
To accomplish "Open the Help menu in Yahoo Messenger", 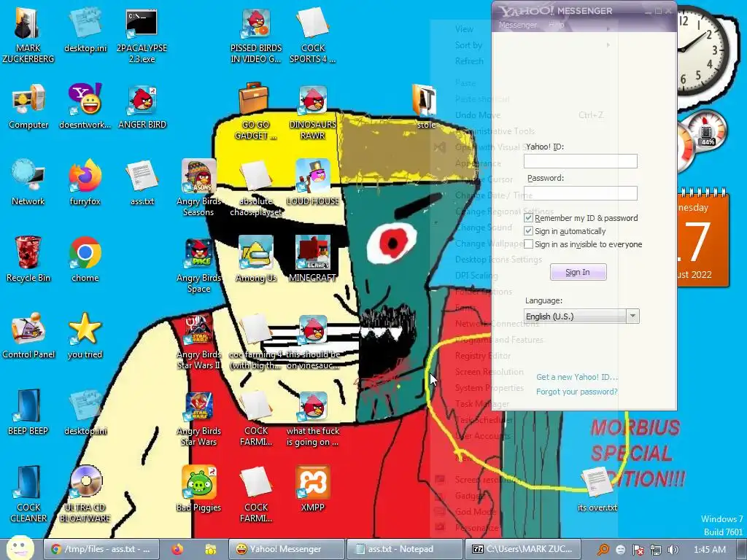I will click(x=556, y=24).
